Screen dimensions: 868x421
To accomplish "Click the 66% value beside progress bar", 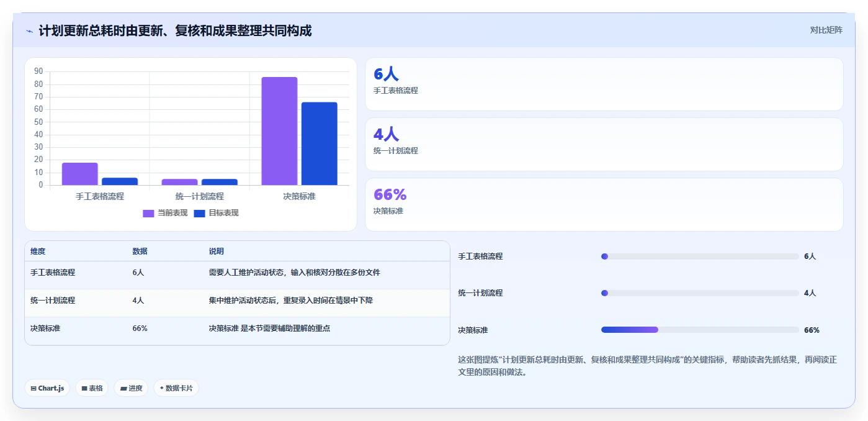I will [812, 330].
